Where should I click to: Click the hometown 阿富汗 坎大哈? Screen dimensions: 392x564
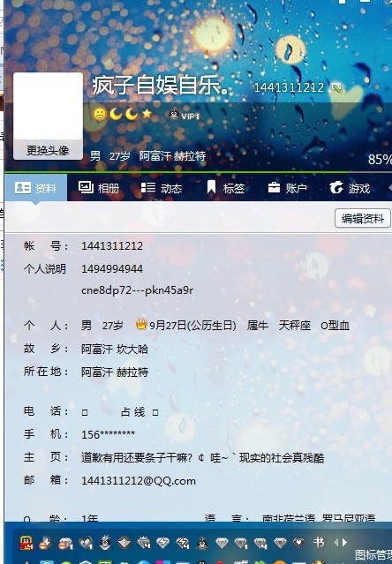[115, 349]
